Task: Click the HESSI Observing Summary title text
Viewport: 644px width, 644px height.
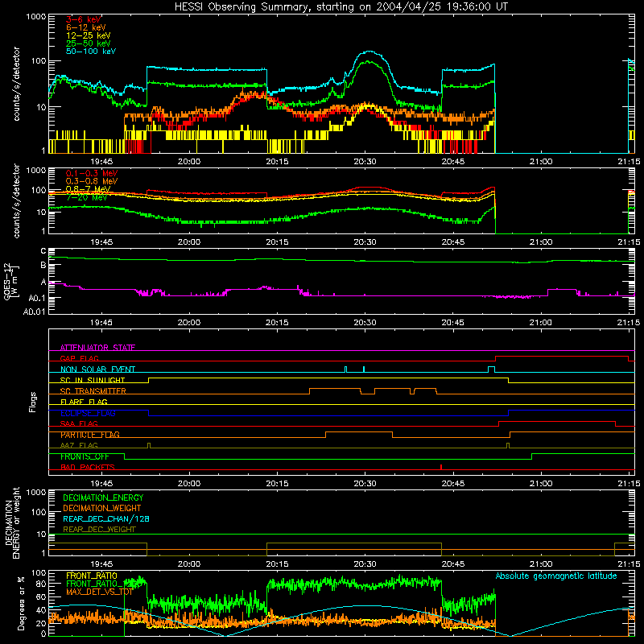Action: coord(341,7)
